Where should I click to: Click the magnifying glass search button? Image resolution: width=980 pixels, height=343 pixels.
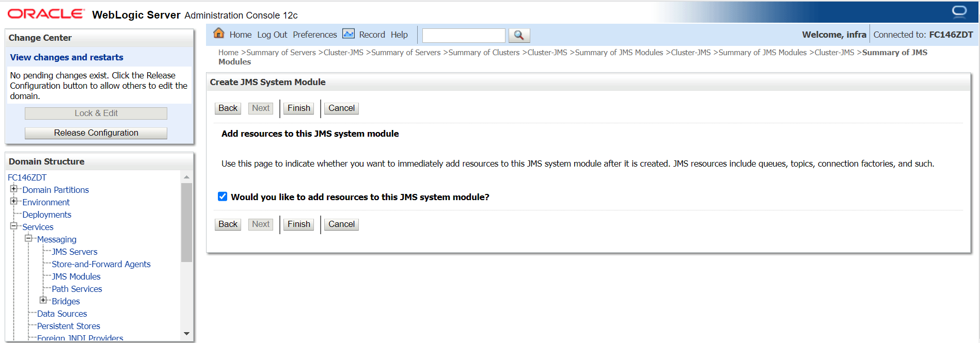coord(519,35)
